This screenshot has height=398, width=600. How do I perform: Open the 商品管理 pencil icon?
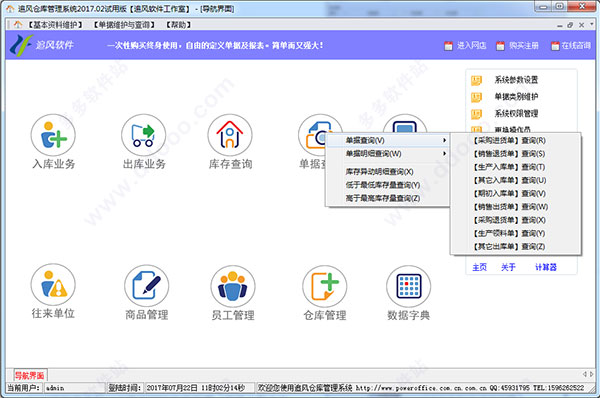147,286
